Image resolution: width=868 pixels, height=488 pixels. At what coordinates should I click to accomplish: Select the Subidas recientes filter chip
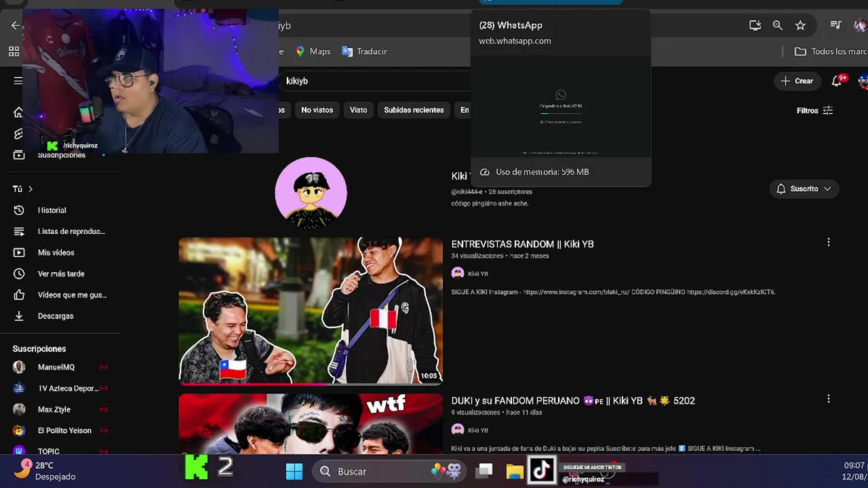(x=414, y=110)
